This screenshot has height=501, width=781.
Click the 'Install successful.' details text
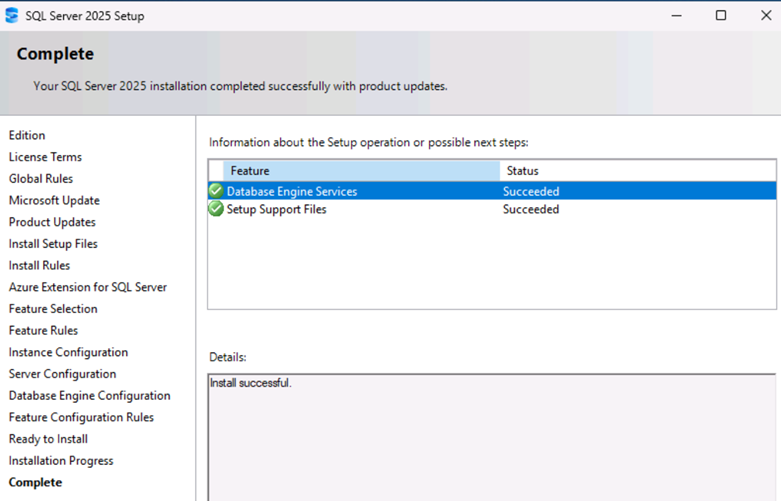click(x=251, y=383)
